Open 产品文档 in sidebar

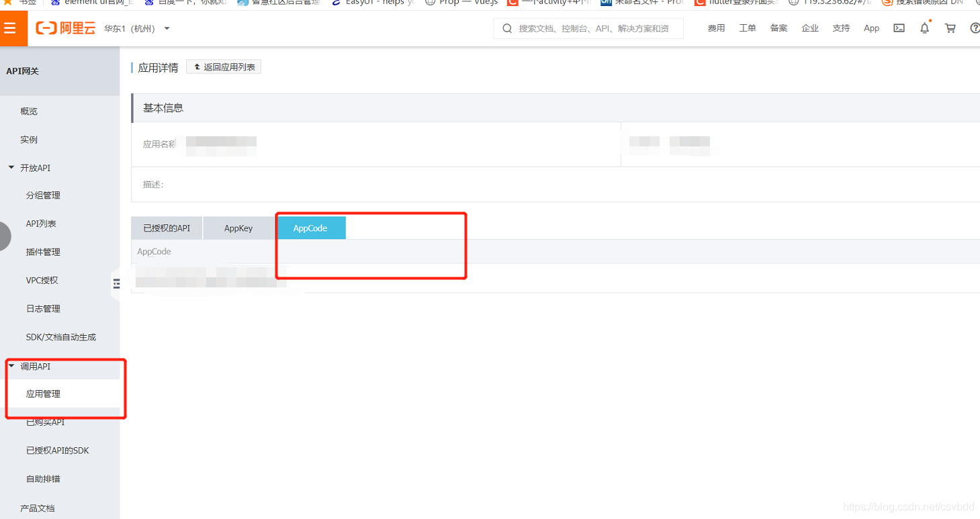[38, 508]
